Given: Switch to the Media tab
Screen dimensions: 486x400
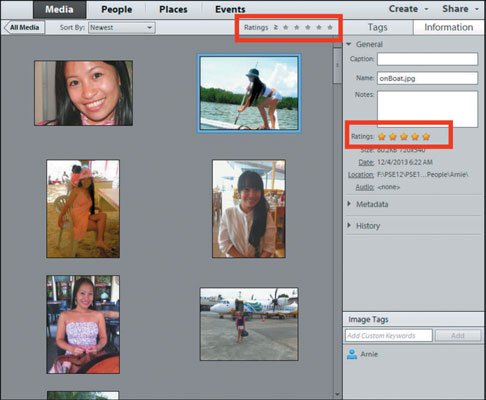Looking at the screenshot, I should click(x=59, y=9).
